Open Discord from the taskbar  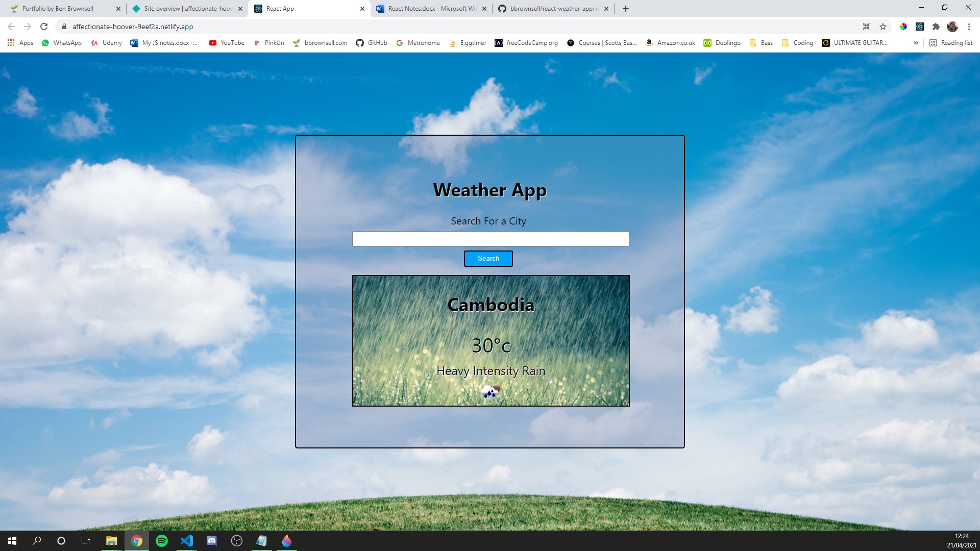point(212,541)
